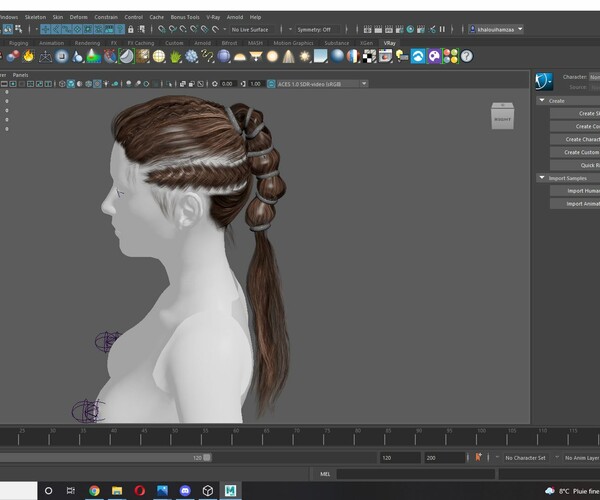Open the No Live Surface field
600x500 pixels.
click(250, 29)
